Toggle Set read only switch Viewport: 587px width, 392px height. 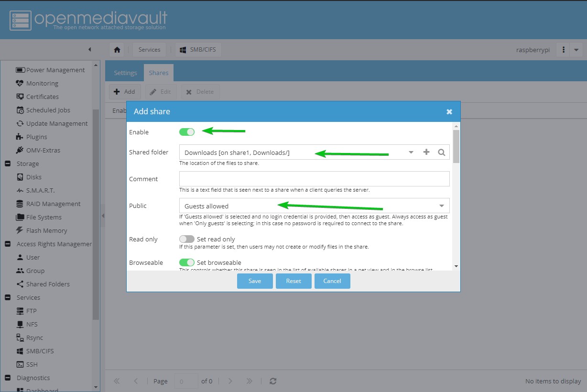(187, 239)
